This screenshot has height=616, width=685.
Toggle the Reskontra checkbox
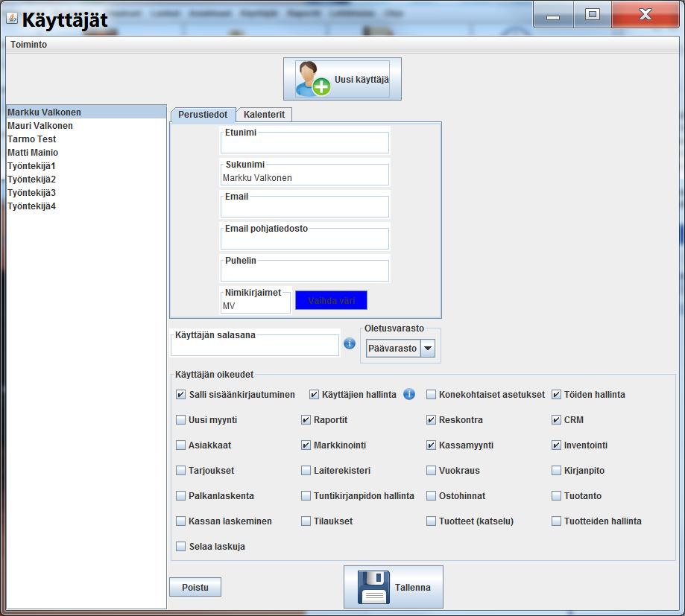[431, 420]
